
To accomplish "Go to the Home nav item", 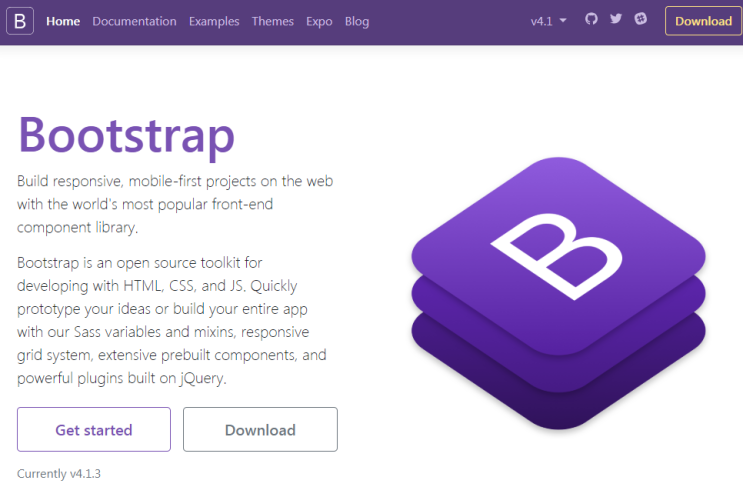I will 63,21.
